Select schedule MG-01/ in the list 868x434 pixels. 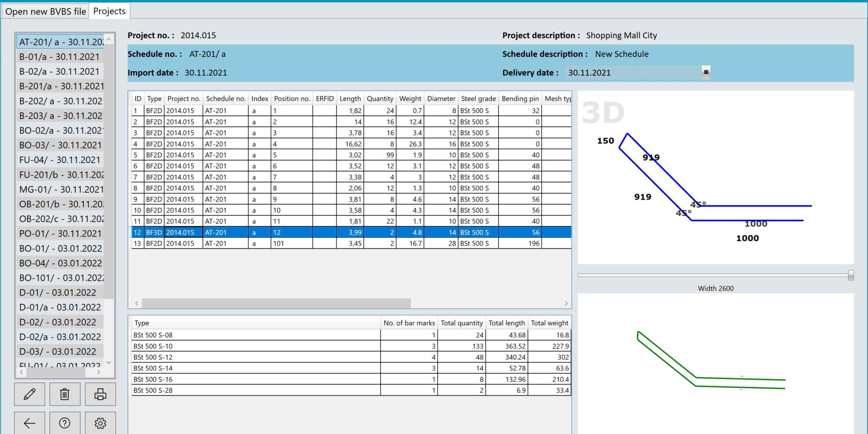tap(61, 189)
